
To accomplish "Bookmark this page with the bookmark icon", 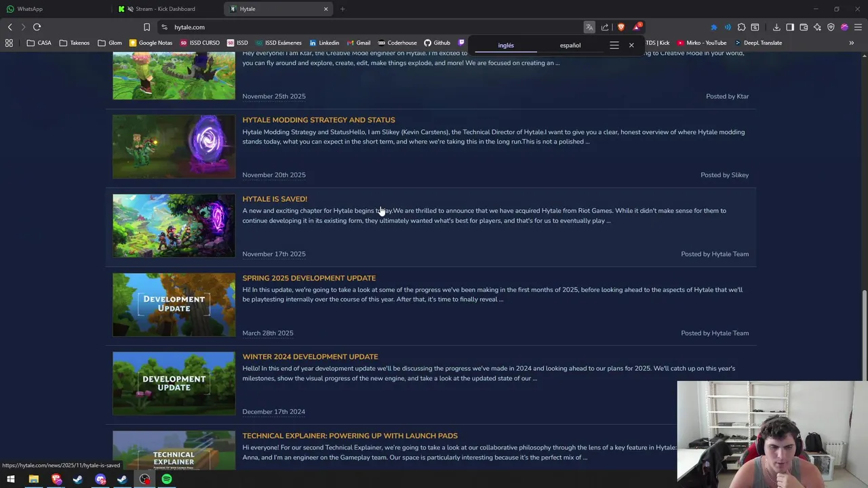I will pyautogui.click(x=146, y=27).
